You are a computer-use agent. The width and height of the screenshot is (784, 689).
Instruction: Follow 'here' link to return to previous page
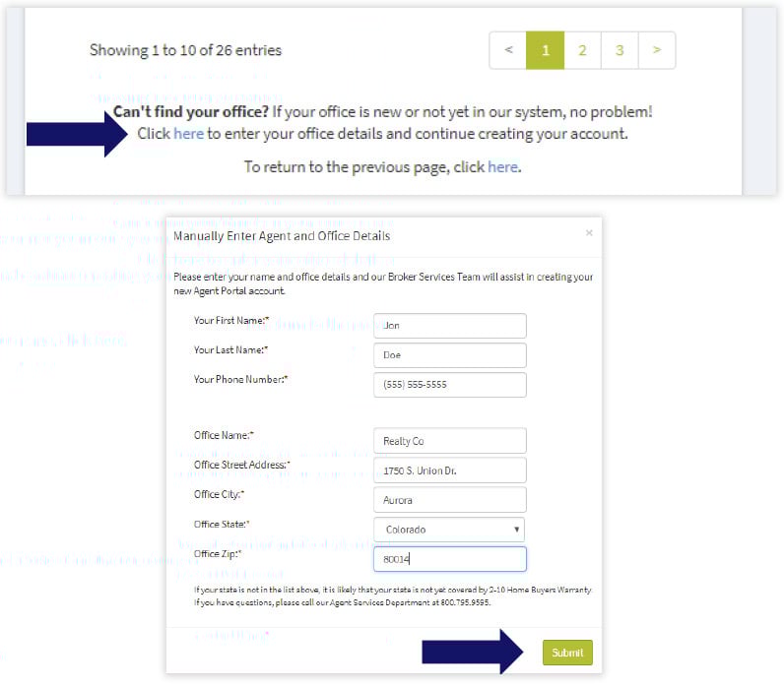502,167
